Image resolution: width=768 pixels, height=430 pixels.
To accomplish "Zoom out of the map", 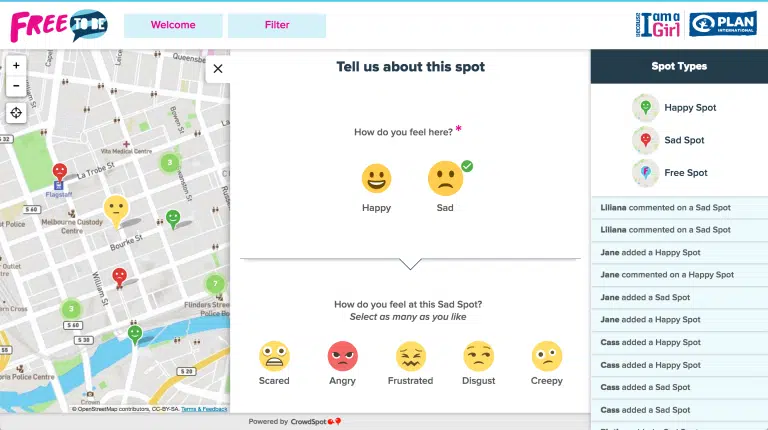I will click(16, 86).
